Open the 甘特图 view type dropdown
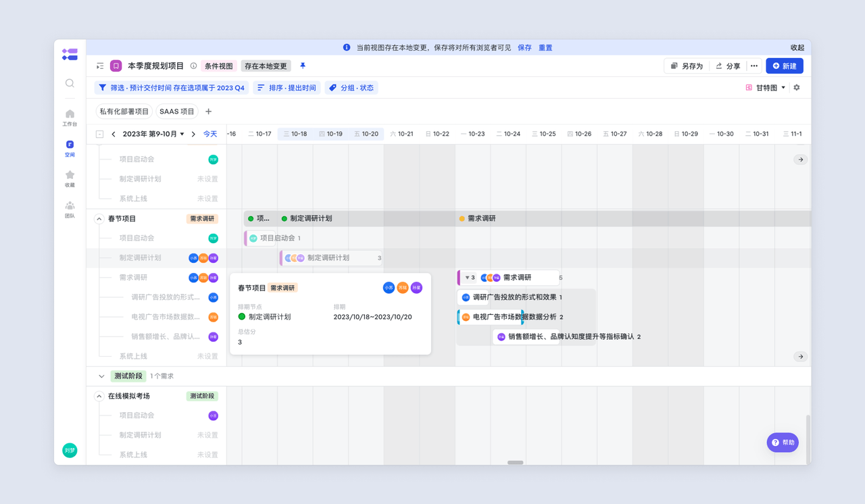 click(x=766, y=88)
